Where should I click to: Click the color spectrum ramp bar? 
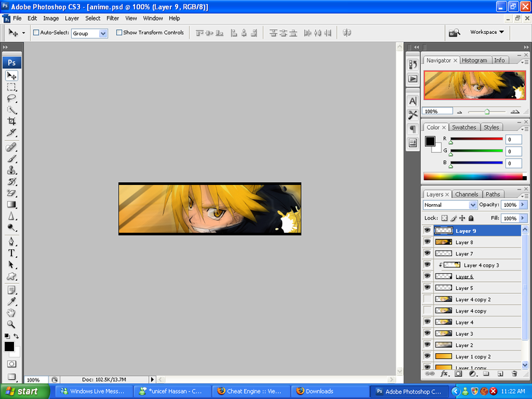tap(473, 177)
